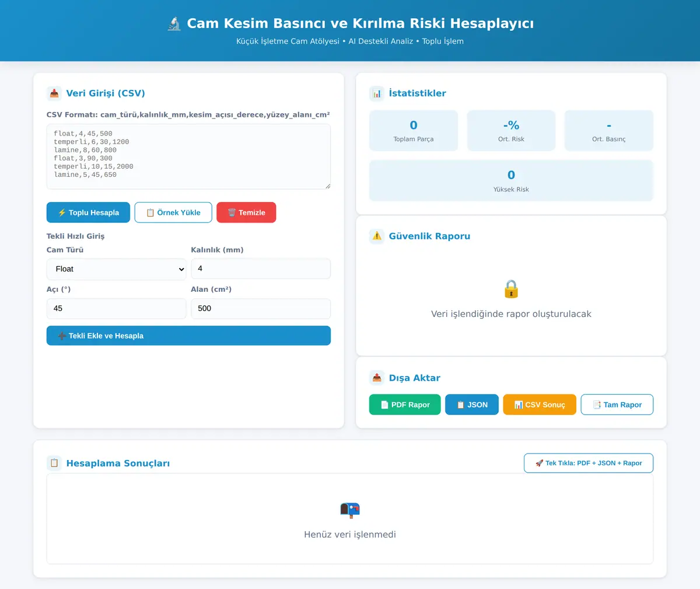This screenshot has height=589, width=700.
Task: Click the Hesaplama Sonuçları clipboard icon
Action: click(x=54, y=463)
